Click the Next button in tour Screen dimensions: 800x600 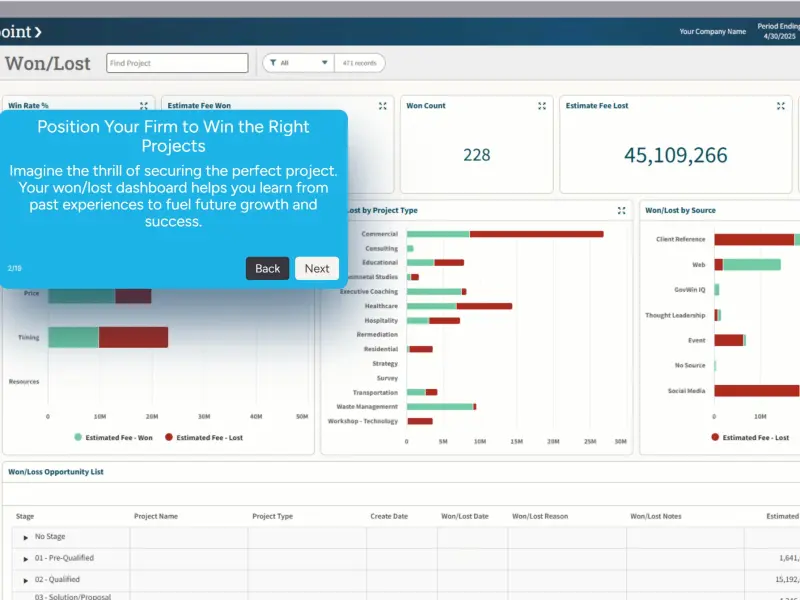(317, 268)
